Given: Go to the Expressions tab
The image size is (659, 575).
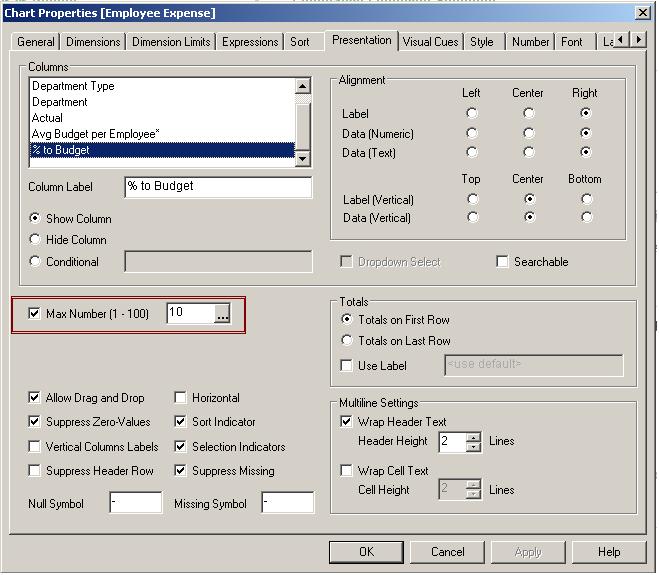Looking at the screenshot, I should pyautogui.click(x=250, y=42).
